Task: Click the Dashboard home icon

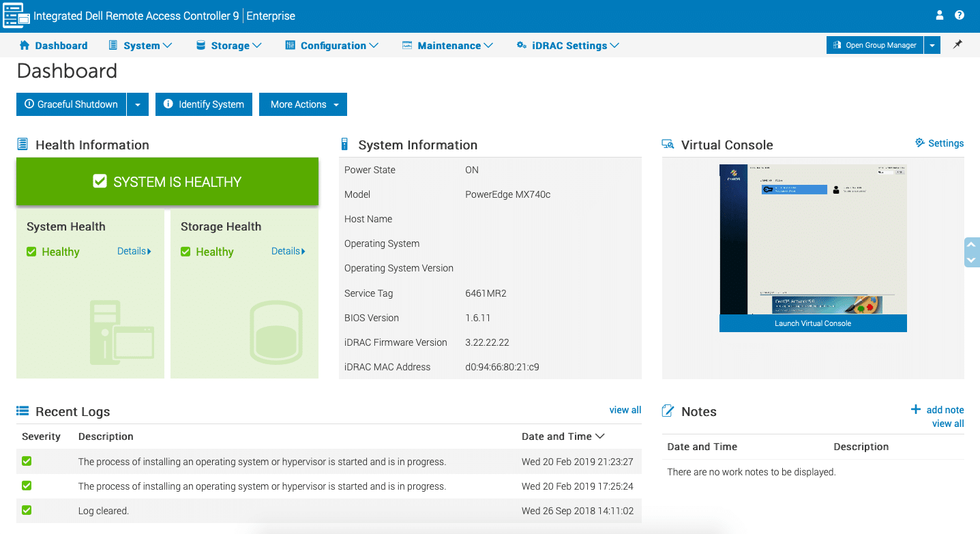Action: [x=25, y=46]
